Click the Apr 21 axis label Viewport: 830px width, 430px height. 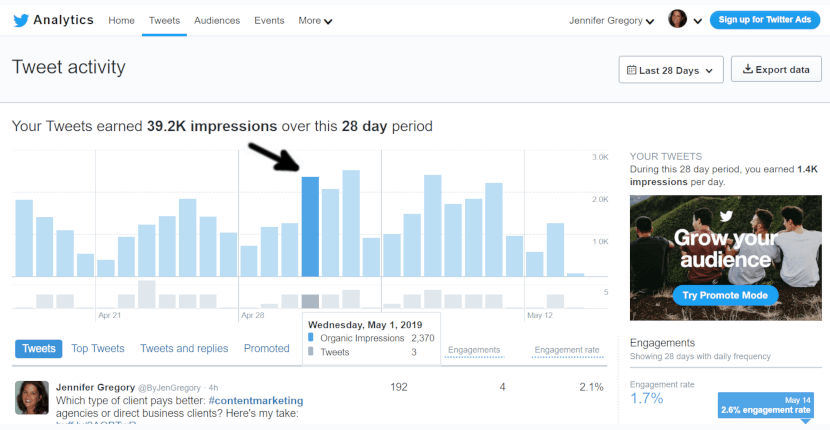click(110, 316)
